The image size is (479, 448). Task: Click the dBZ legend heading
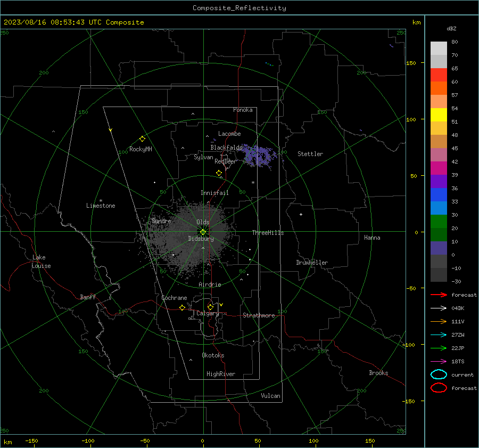tap(451, 28)
